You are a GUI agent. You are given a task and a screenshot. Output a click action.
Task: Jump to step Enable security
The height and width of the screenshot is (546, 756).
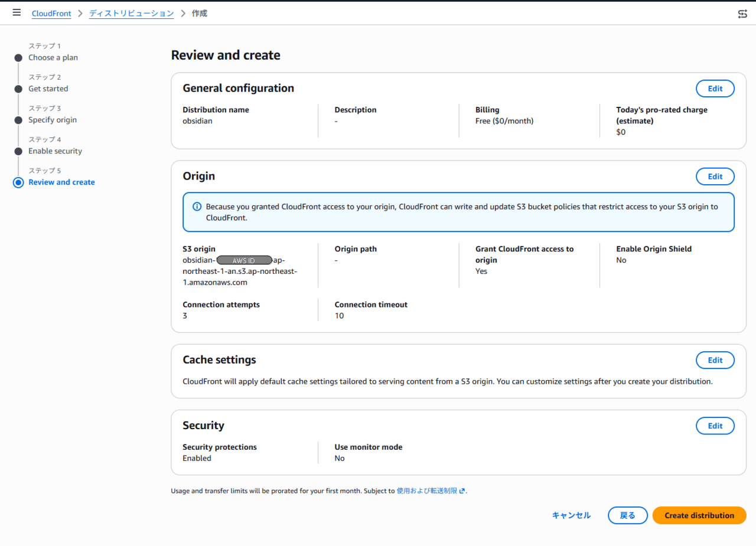56,151
